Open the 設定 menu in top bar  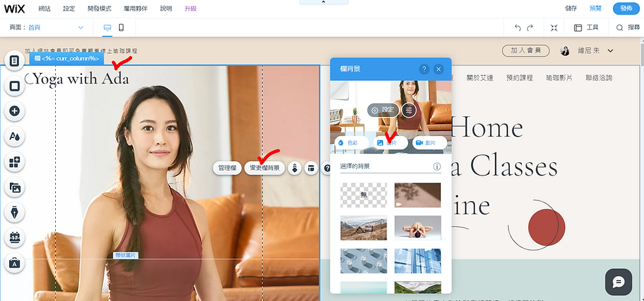pyautogui.click(x=69, y=9)
